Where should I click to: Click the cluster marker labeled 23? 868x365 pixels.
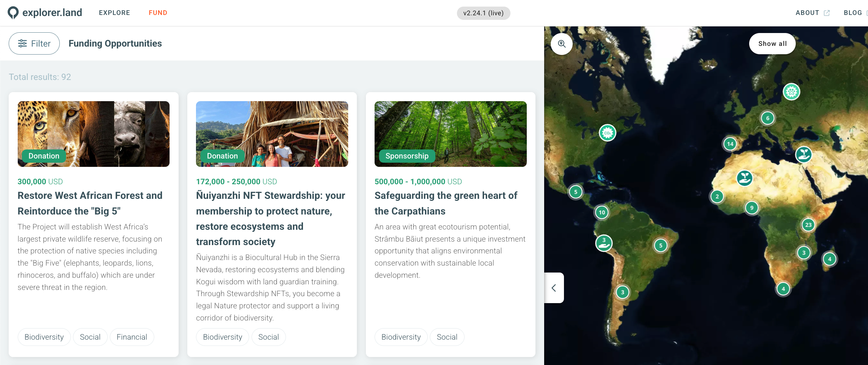pyautogui.click(x=808, y=225)
